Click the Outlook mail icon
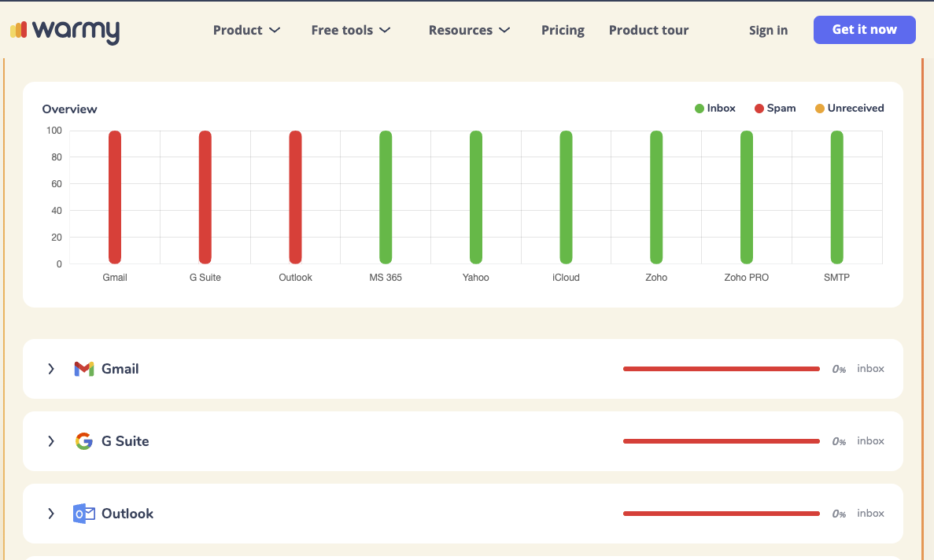Screen dimensions: 934x560 click(84, 514)
